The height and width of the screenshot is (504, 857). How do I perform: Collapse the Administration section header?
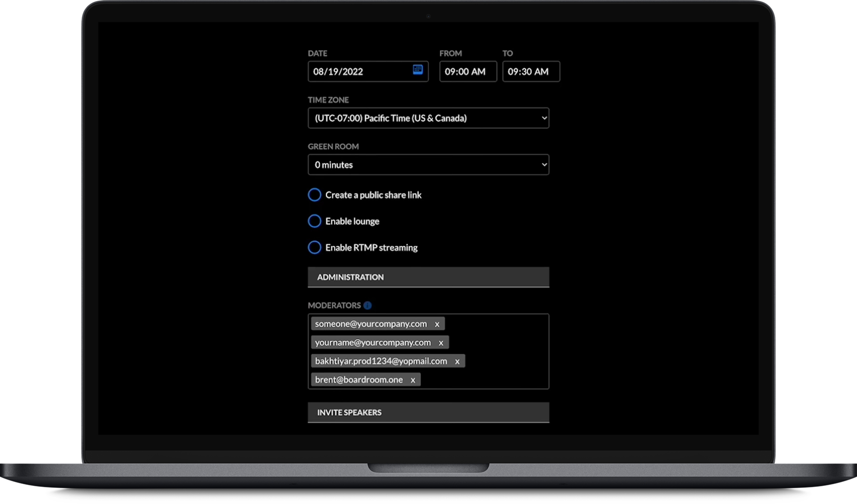428,277
